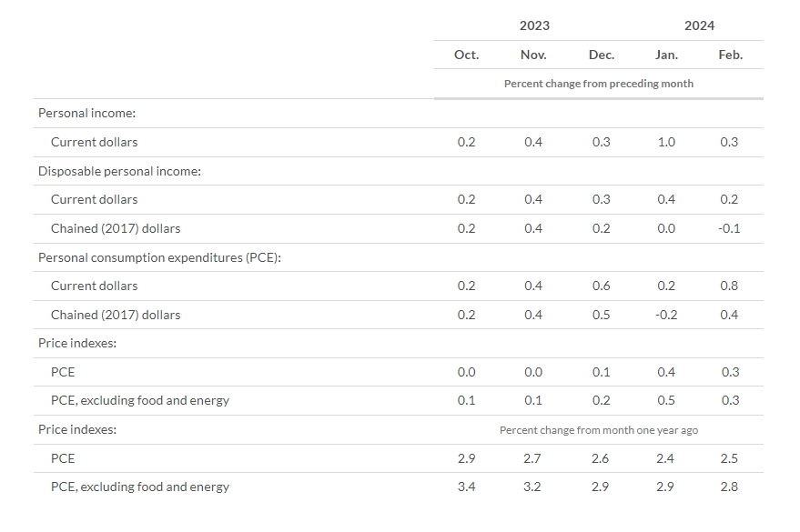The width and height of the screenshot is (800, 532).
Task: Click the Oct. column header
Action: [466, 55]
